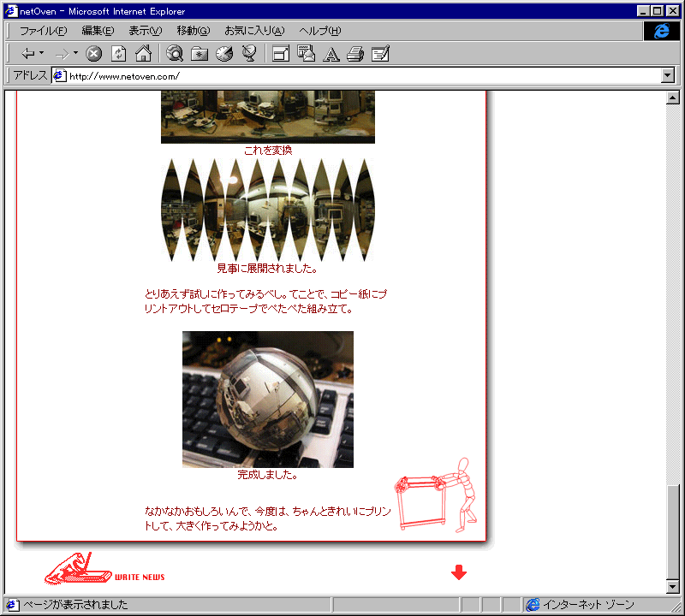The image size is (685, 616).
Task: Open the ヘルプ(H) menu
Action: pyautogui.click(x=319, y=31)
